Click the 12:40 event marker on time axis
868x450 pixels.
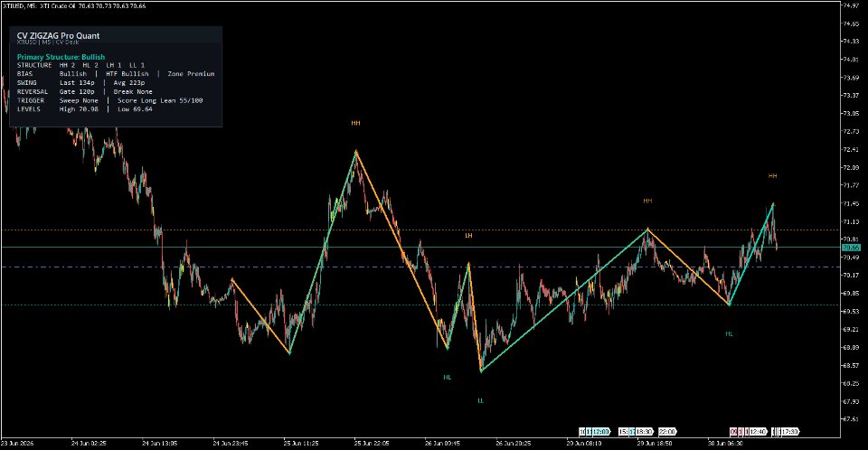click(x=758, y=432)
